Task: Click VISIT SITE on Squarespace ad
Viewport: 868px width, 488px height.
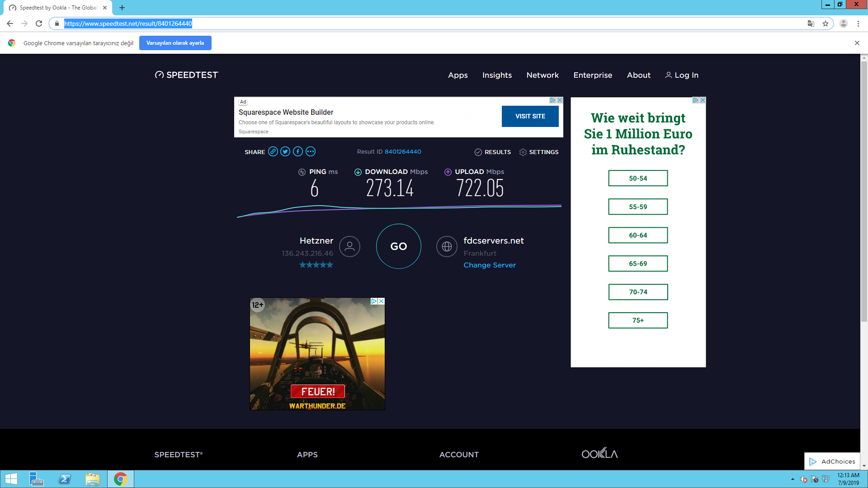Action: click(530, 116)
